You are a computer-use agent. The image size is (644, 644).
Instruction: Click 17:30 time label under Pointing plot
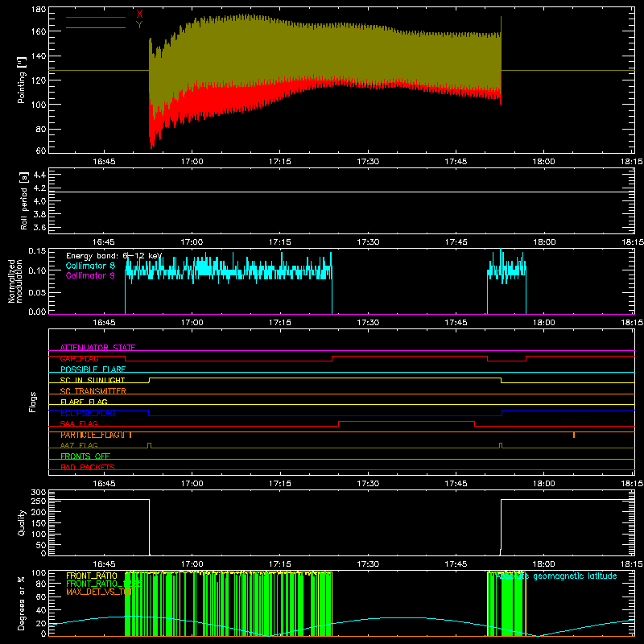(x=368, y=162)
